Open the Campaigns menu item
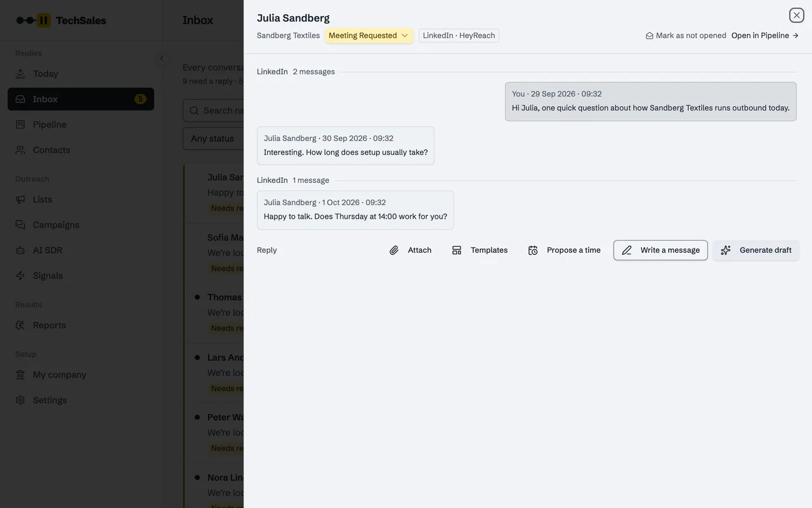812x508 pixels. coord(81,225)
